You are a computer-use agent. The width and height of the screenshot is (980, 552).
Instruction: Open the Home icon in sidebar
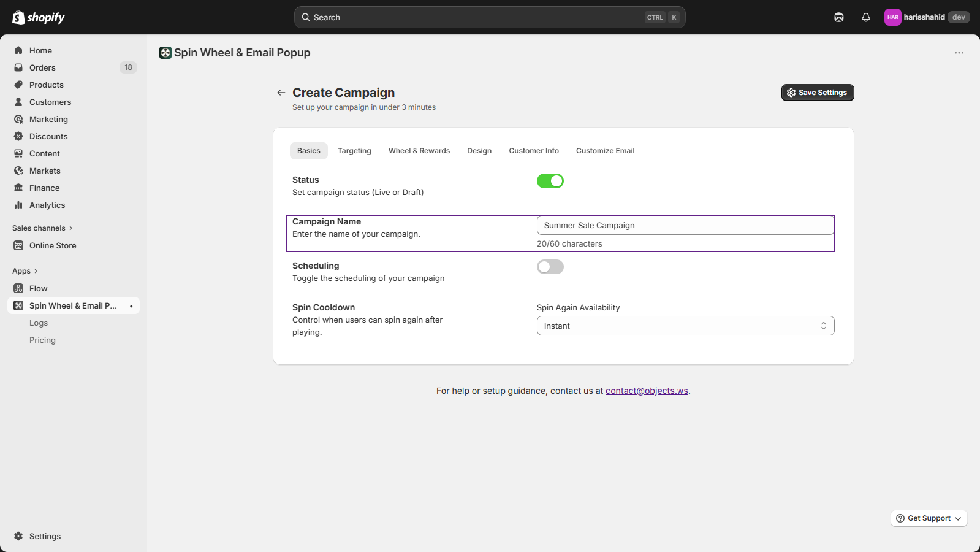click(18, 50)
